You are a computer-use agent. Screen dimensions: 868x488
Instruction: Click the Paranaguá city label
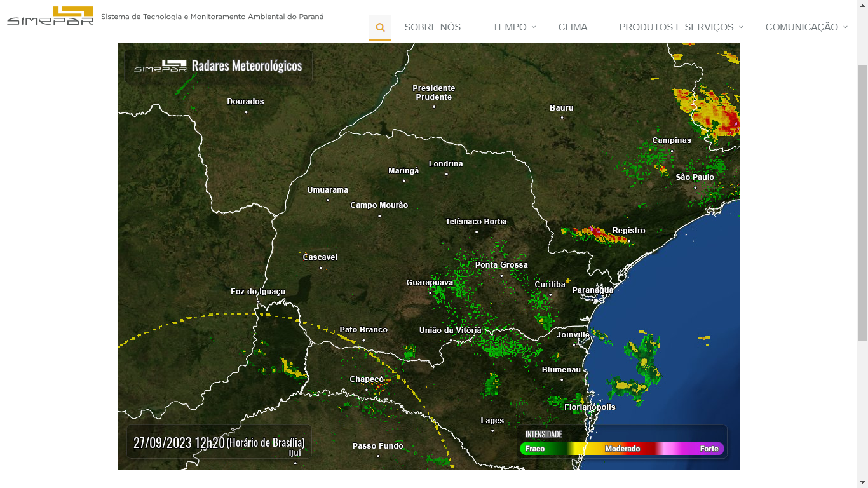pos(593,290)
